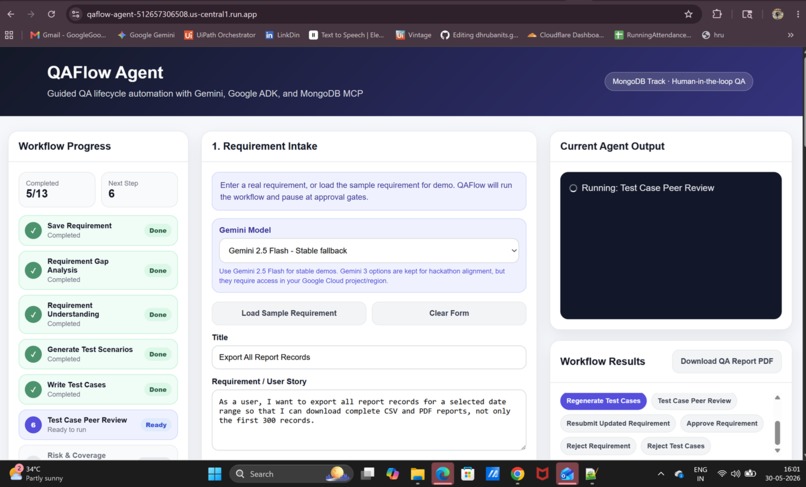Viewport: 806px width, 487px height.
Task: Show hidden system tray icons
Action: 661,474
